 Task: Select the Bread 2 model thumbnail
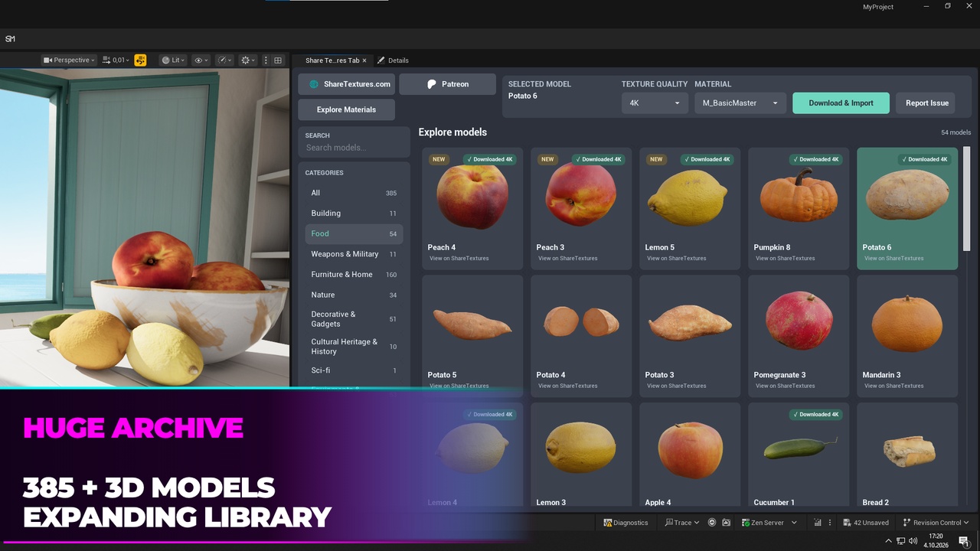click(907, 448)
